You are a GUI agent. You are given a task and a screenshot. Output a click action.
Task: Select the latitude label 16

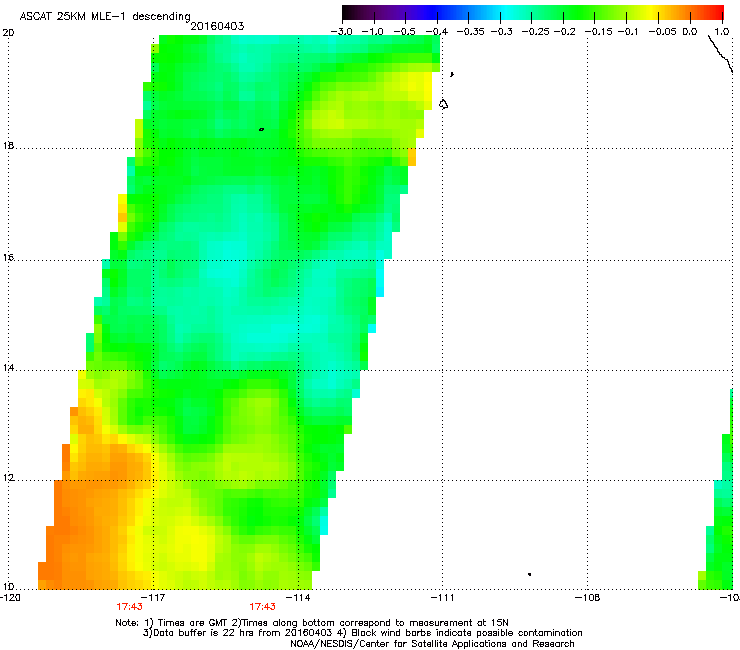pyautogui.click(x=8, y=258)
